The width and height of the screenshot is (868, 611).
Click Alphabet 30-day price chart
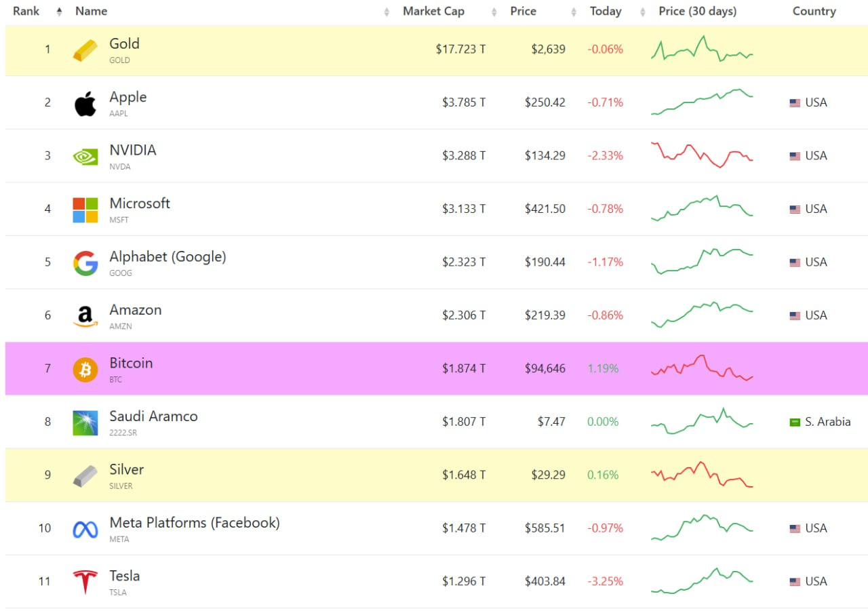coord(702,262)
